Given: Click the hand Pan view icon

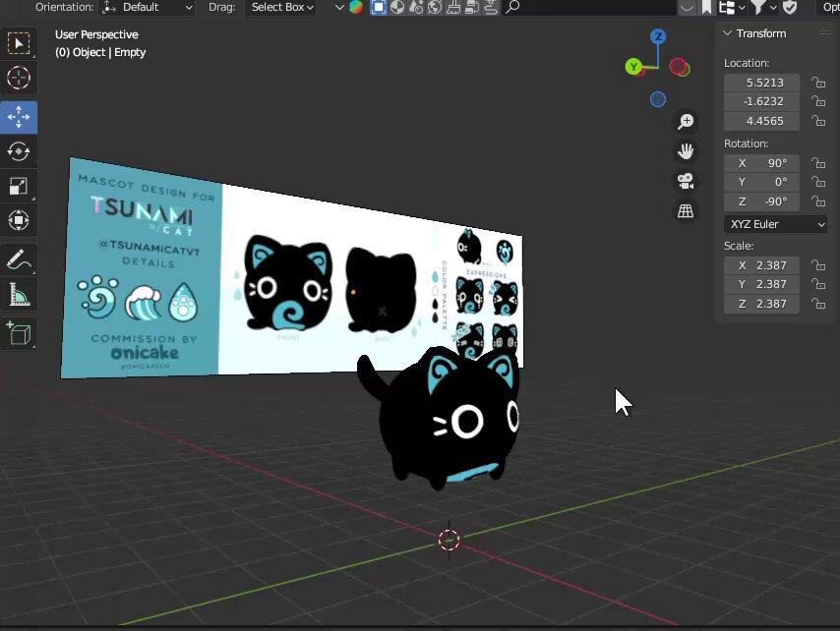Looking at the screenshot, I should coord(686,151).
